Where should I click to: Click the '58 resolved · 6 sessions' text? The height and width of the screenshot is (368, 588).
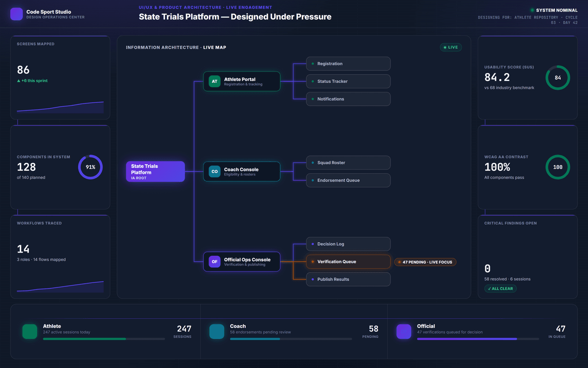pyautogui.click(x=507, y=279)
